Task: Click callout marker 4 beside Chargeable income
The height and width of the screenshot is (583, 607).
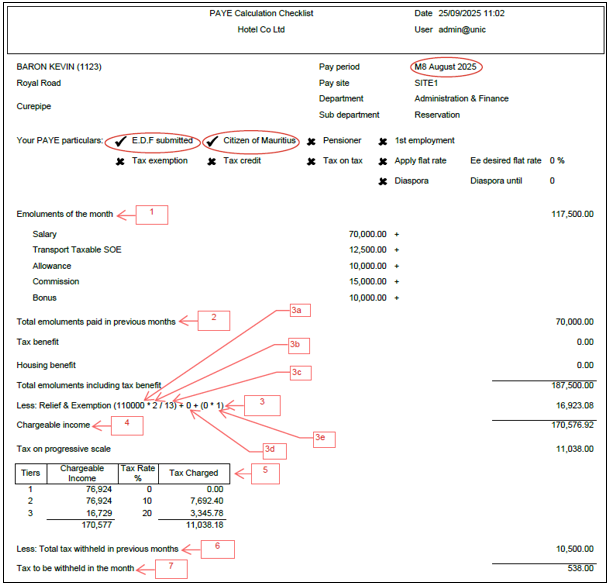Action: (126, 424)
